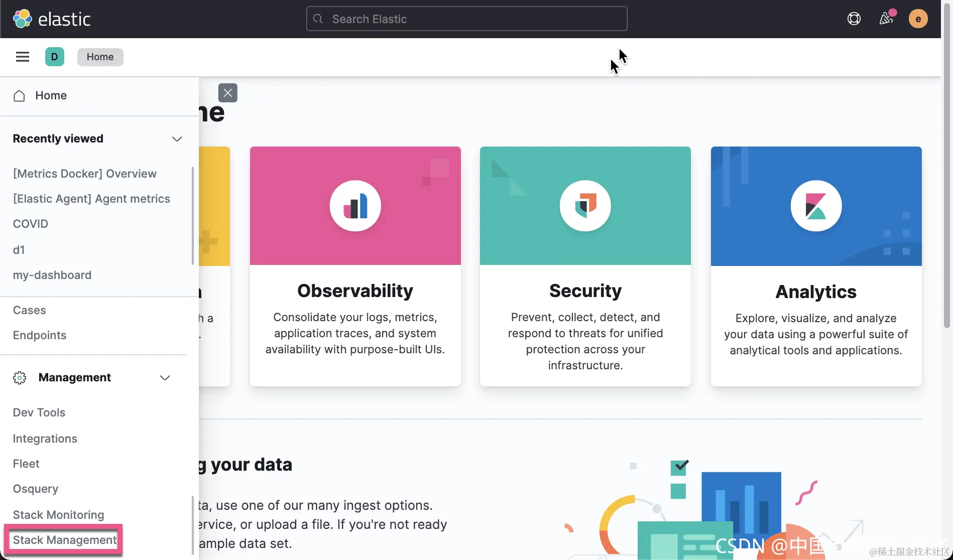The image size is (953, 560).
Task: Open Osquery
Action: (36, 489)
